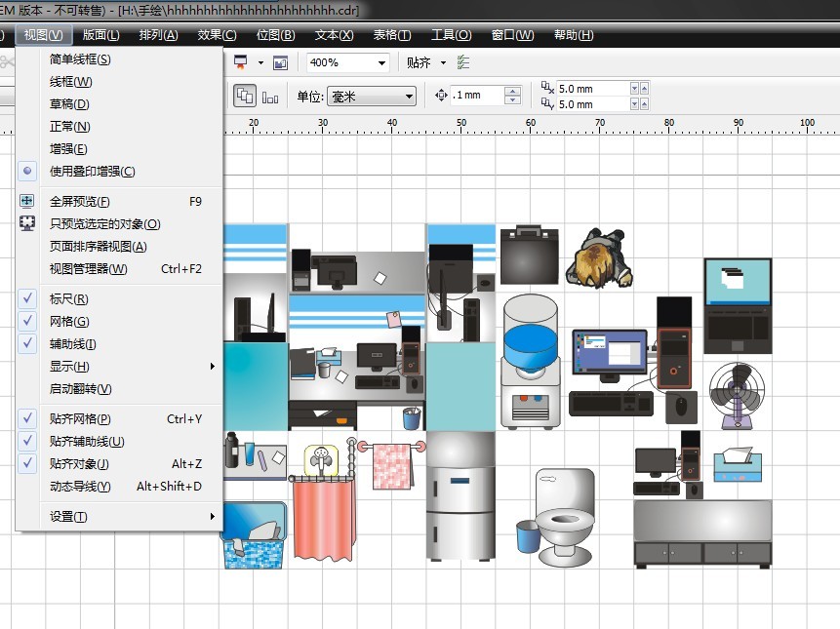Open 页面排序器视图 page sorter view

119,247
